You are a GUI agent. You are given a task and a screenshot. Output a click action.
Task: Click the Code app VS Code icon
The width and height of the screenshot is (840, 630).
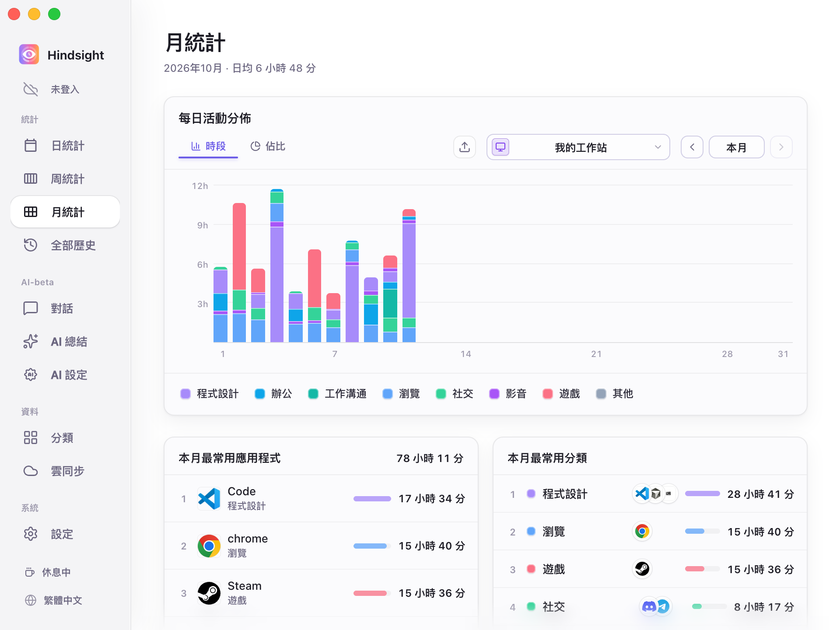(x=209, y=499)
